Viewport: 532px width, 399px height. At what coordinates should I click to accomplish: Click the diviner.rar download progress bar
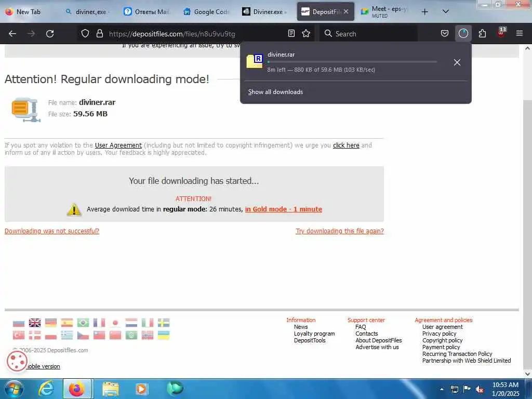352,62
